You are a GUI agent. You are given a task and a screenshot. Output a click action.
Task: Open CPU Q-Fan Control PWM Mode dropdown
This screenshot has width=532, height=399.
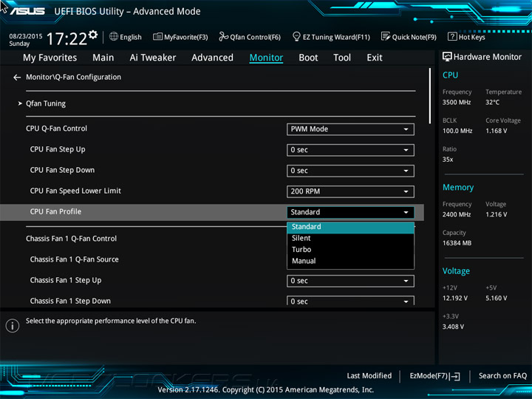(350, 129)
